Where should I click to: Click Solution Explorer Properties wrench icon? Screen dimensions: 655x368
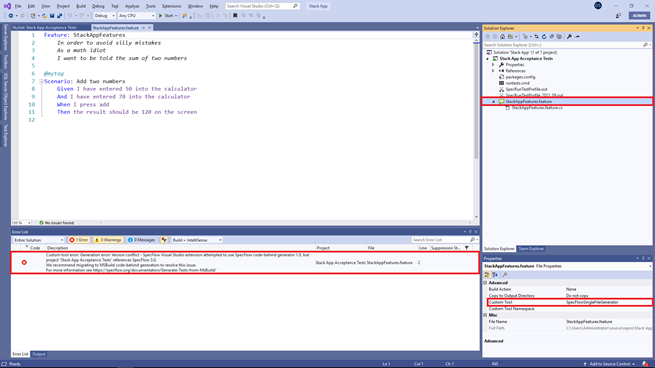pyautogui.click(x=569, y=37)
